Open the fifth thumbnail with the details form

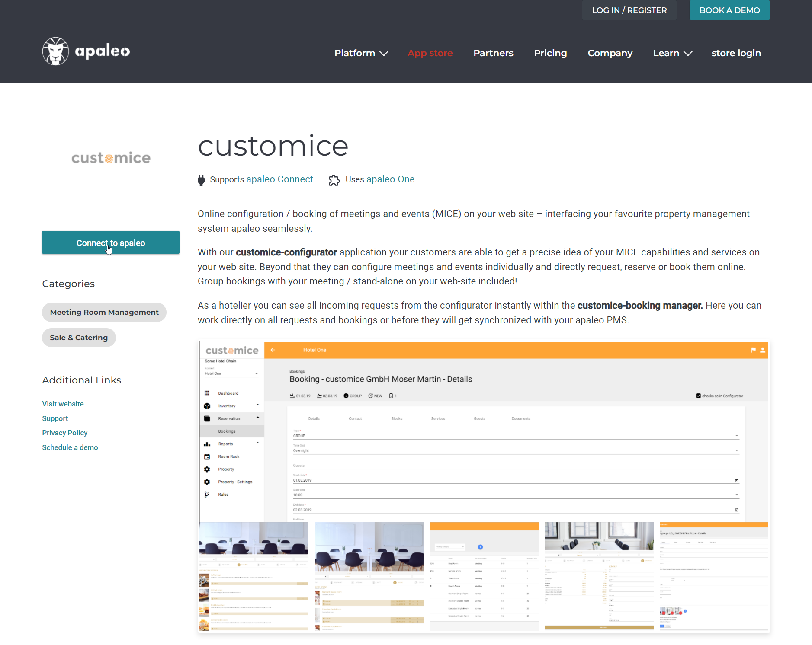click(x=714, y=576)
